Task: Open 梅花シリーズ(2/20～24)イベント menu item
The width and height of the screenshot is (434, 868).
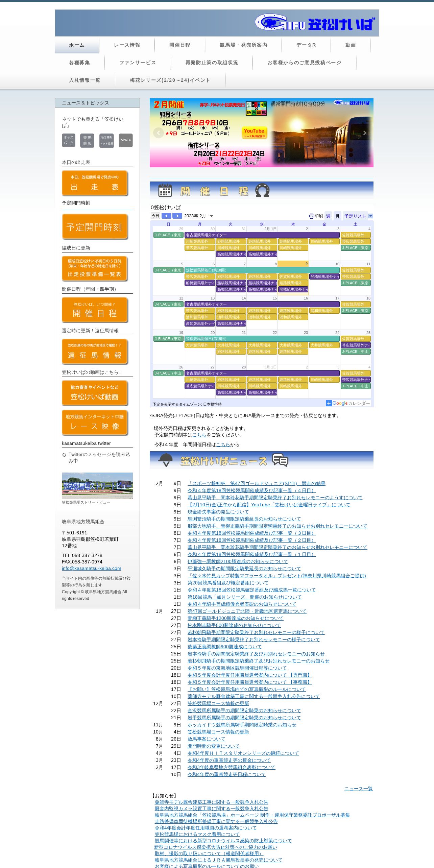Action: (x=170, y=80)
